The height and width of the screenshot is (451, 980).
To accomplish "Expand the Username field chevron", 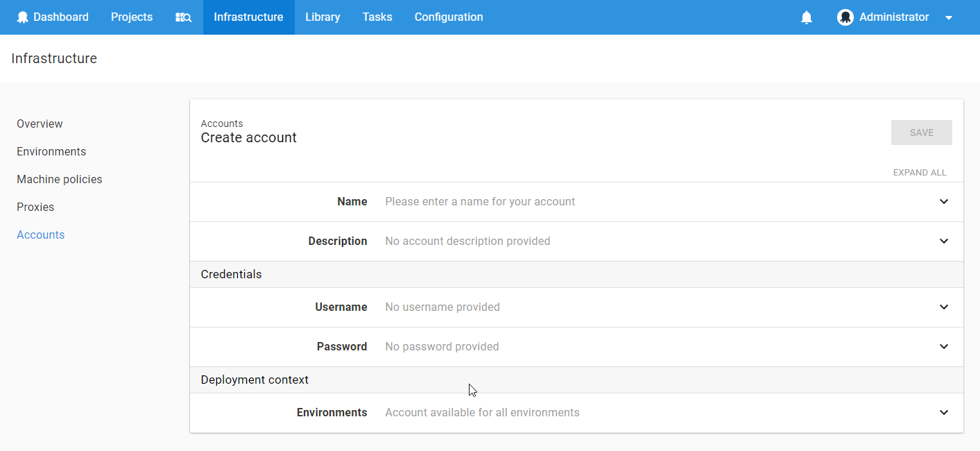I will click(x=944, y=307).
